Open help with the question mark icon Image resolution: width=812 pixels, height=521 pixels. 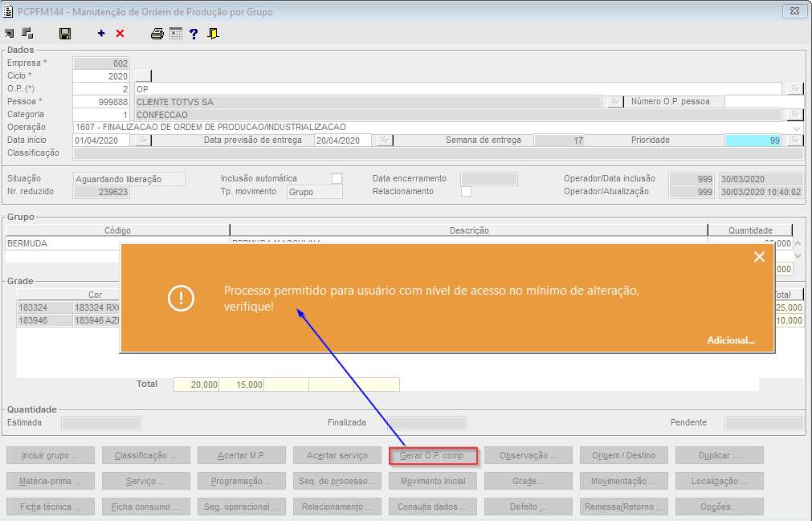[194, 34]
